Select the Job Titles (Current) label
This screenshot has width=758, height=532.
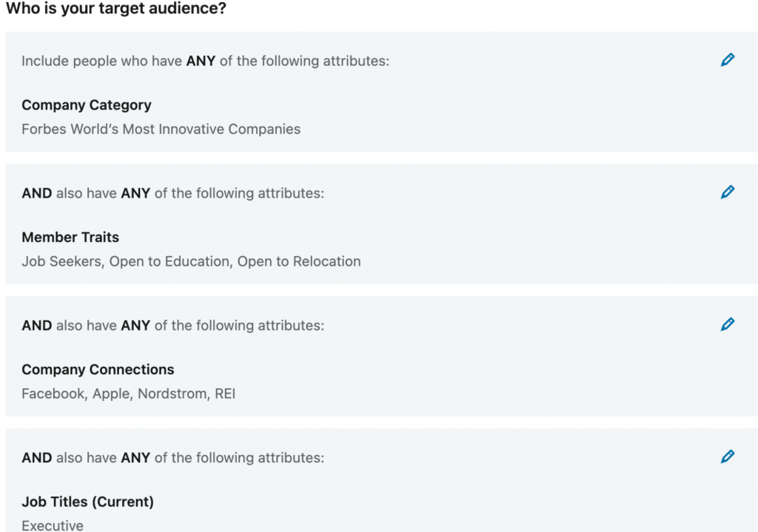click(x=87, y=501)
